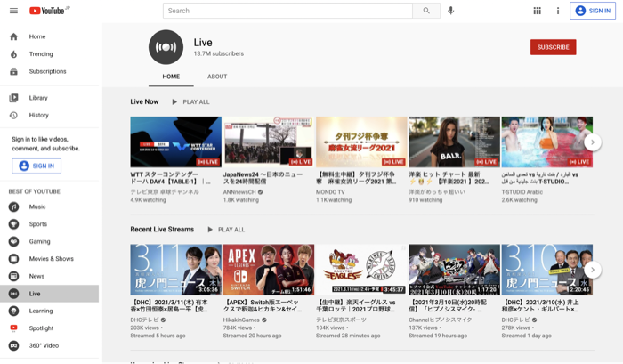Viewport: 623px width, 364px height.
Task: Click the Library icon in sidebar
Action: pos(13,98)
